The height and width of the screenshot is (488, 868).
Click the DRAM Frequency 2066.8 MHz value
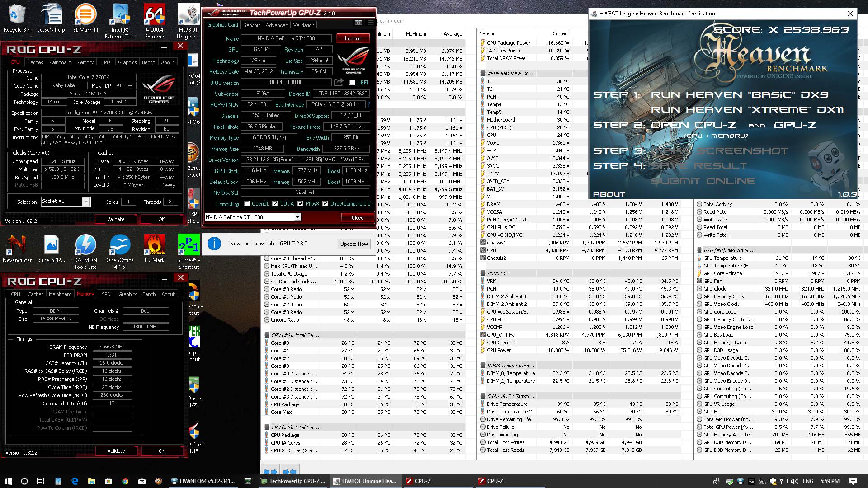(x=112, y=347)
